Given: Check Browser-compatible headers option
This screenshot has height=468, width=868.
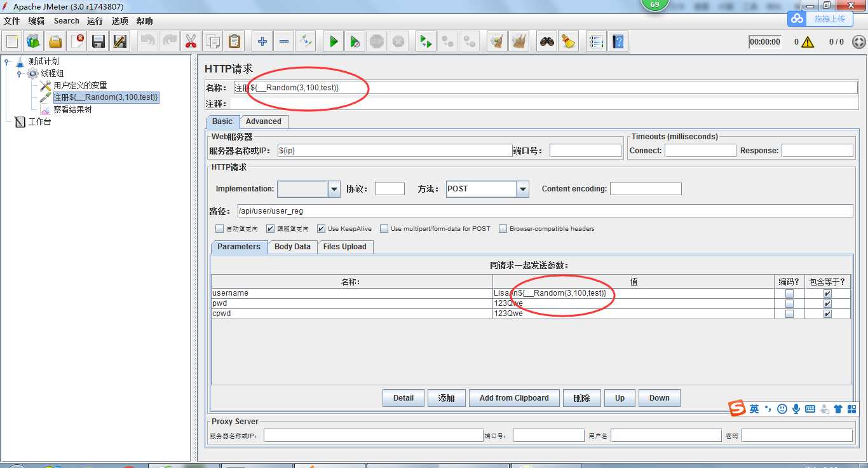Looking at the screenshot, I should click(x=503, y=228).
